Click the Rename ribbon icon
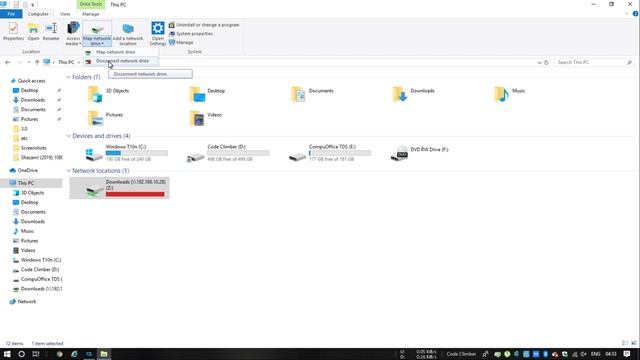 [x=51, y=31]
